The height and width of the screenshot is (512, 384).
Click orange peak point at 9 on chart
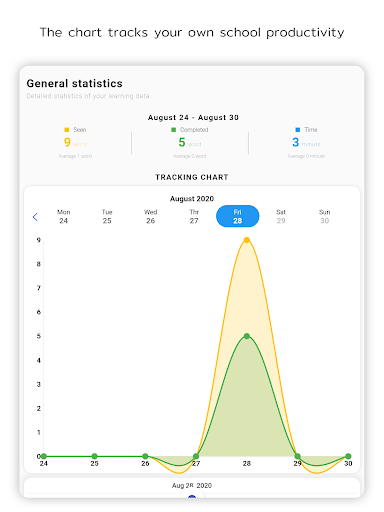[x=247, y=240]
